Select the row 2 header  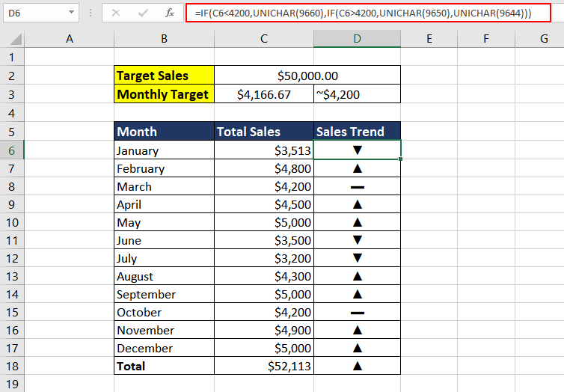tap(12, 76)
